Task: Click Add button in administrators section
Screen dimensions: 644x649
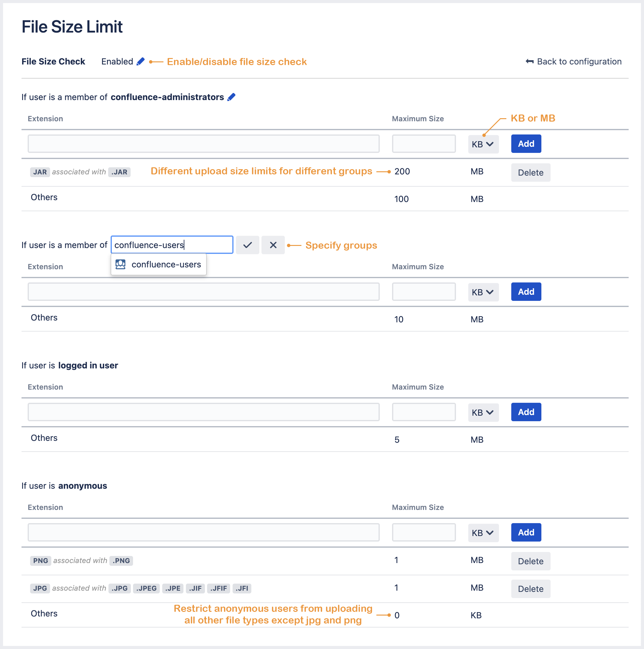Action: pos(526,144)
